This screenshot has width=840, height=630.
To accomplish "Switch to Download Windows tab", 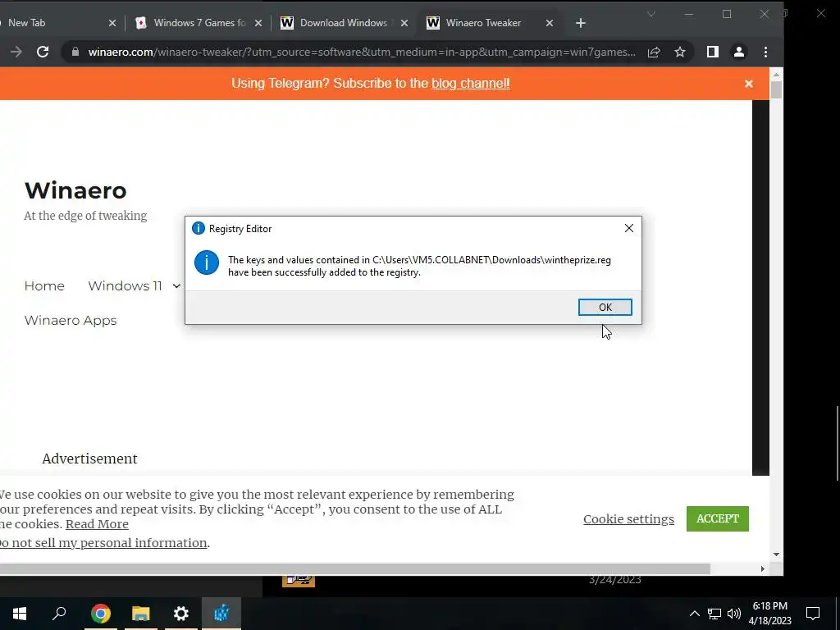I will pos(344,23).
